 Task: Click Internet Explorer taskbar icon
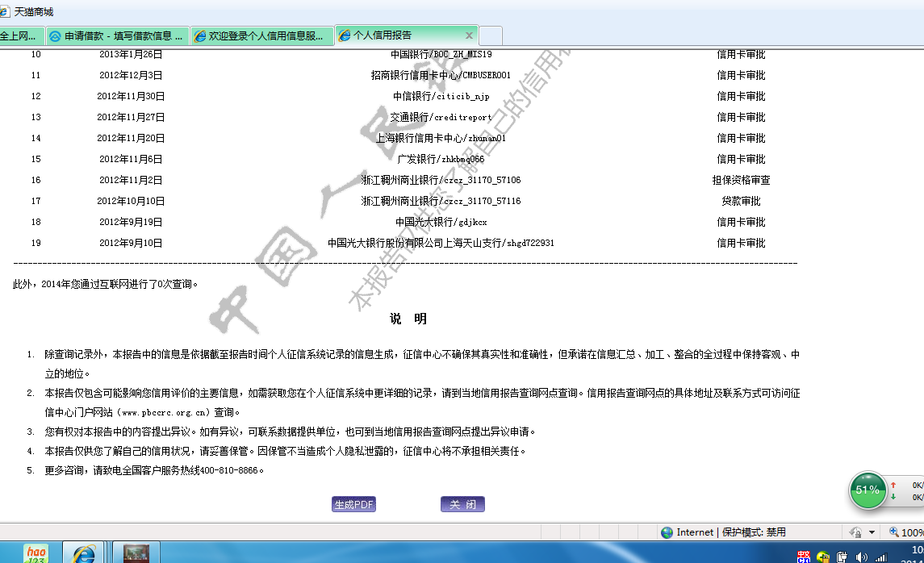(84, 553)
